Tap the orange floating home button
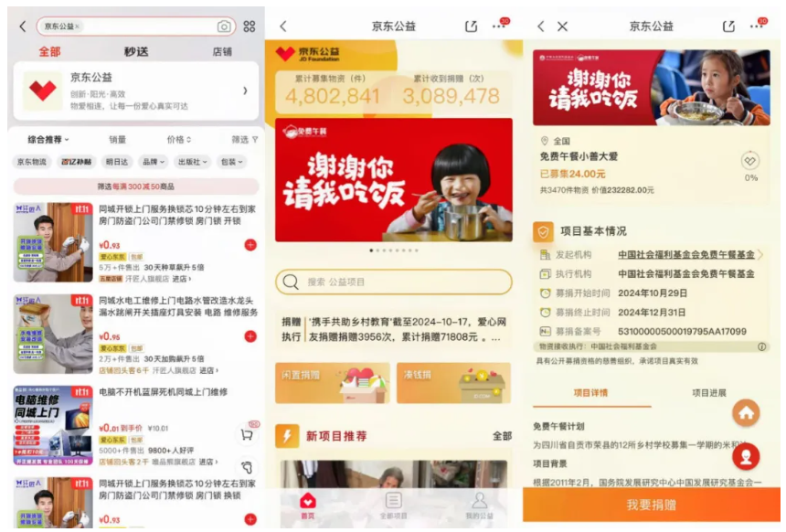The height and width of the screenshot is (532, 786). point(746,413)
